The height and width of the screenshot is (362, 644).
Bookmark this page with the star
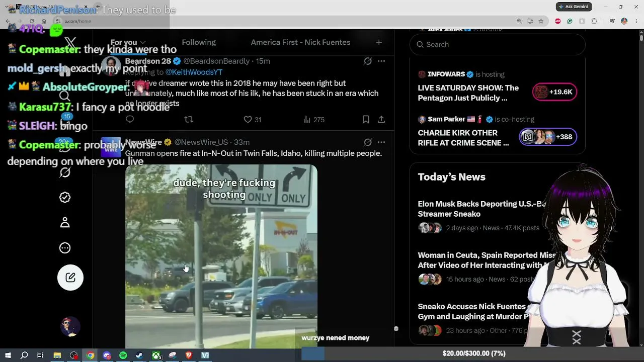click(x=541, y=21)
